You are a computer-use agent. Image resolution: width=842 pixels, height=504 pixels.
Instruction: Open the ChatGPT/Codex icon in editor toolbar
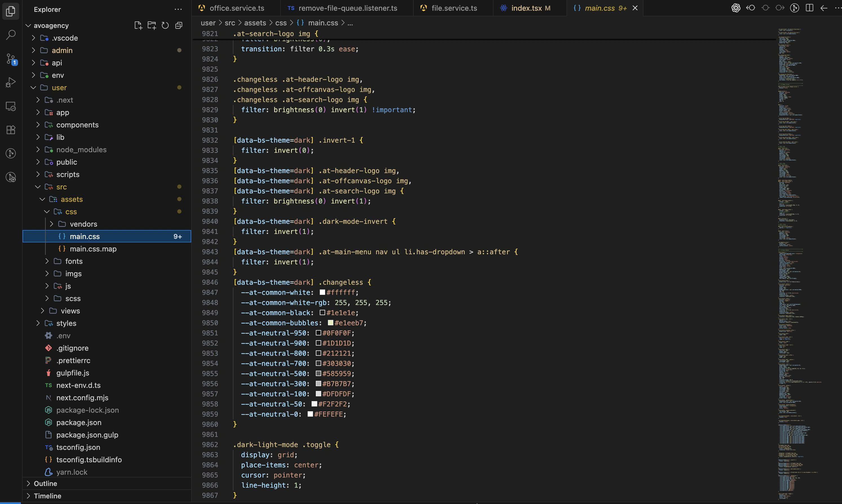[736, 8]
